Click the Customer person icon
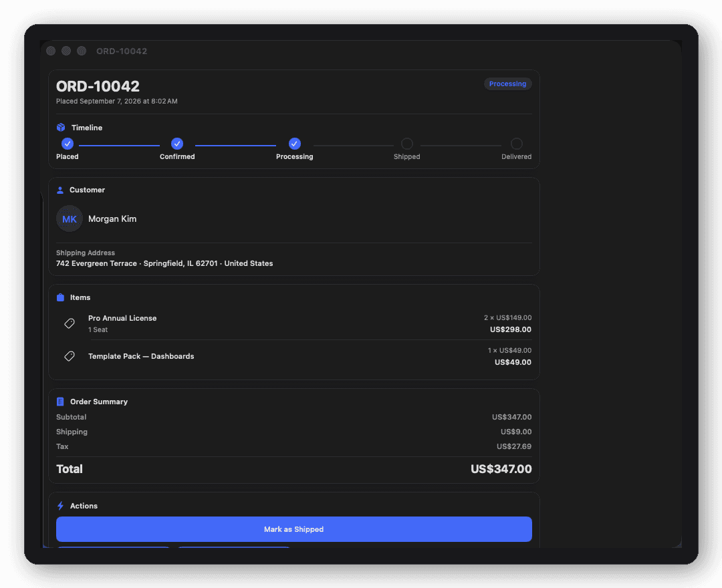The width and height of the screenshot is (722, 588). click(60, 190)
